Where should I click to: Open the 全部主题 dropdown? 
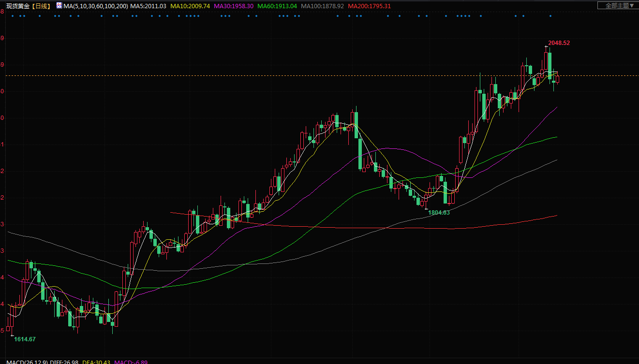[617, 6]
